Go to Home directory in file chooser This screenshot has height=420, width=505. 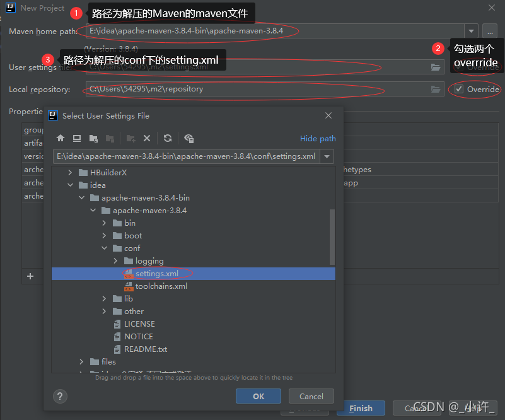pyautogui.click(x=61, y=139)
